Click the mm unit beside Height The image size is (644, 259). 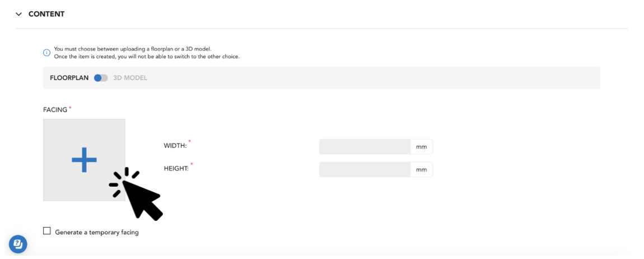tap(421, 169)
